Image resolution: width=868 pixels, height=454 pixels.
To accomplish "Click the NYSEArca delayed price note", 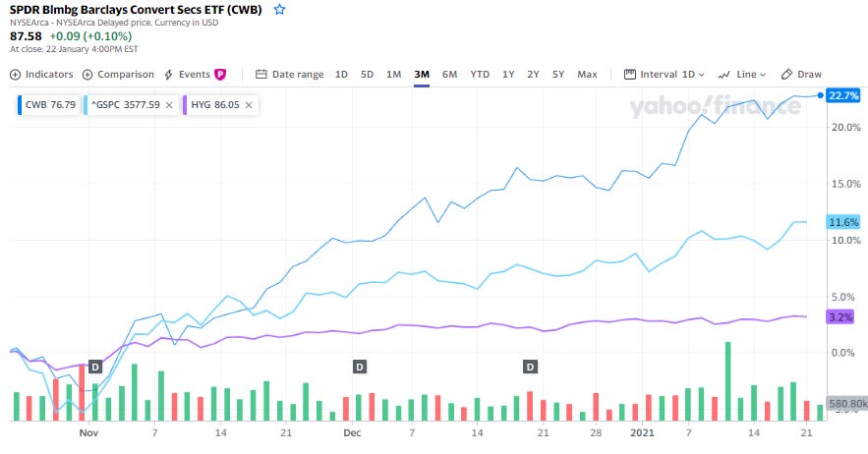I will (114, 23).
